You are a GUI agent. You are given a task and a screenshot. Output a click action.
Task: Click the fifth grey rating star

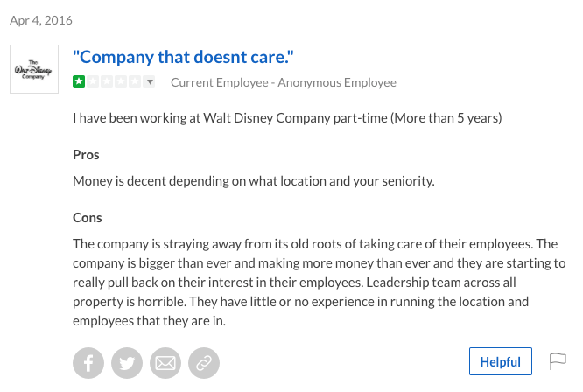134,81
